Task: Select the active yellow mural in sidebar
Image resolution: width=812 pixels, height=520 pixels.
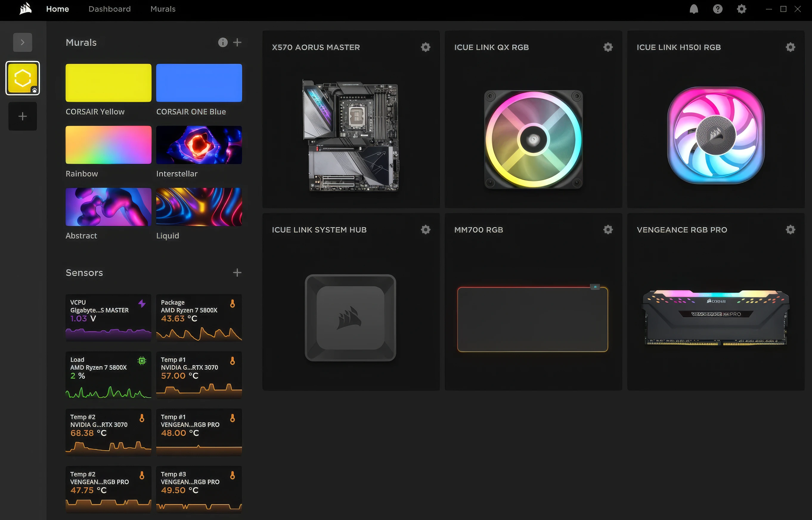Action: [x=22, y=78]
